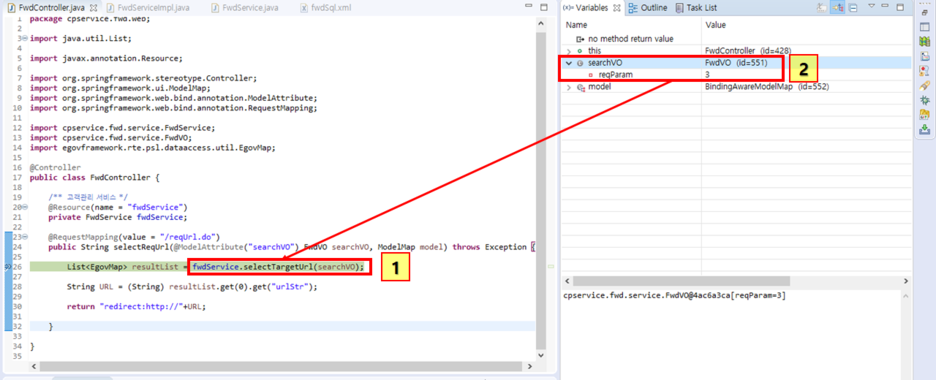Toggle Show Logical Structure button
936x380 pixels.
pos(838,8)
